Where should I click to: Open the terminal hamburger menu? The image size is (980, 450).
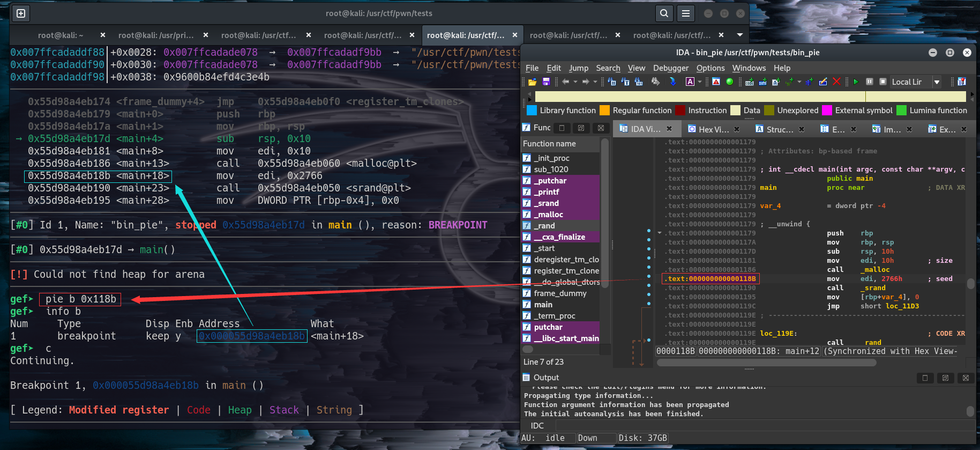(x=686, y=13)
